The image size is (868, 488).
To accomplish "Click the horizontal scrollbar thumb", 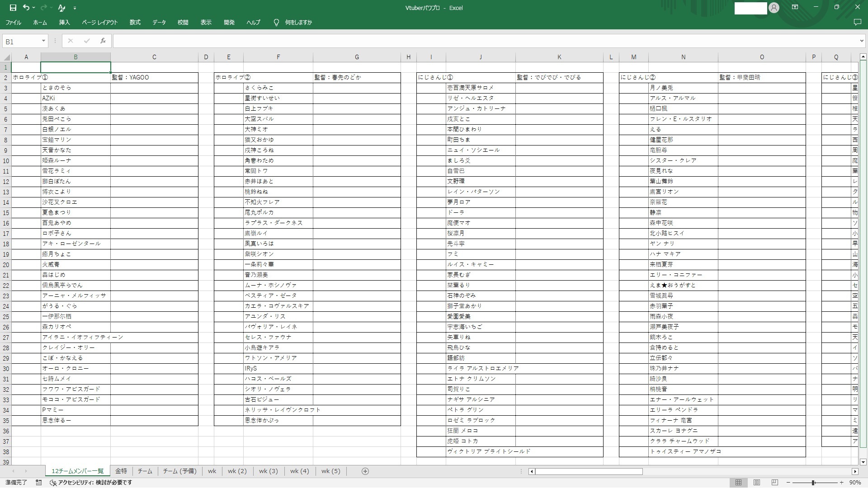I will pos(589,471).
